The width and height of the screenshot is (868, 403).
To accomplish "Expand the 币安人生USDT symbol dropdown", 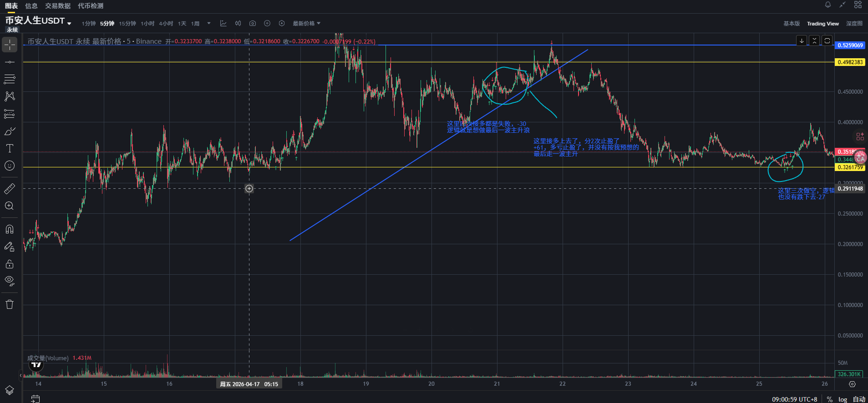I will coord(69,23).
